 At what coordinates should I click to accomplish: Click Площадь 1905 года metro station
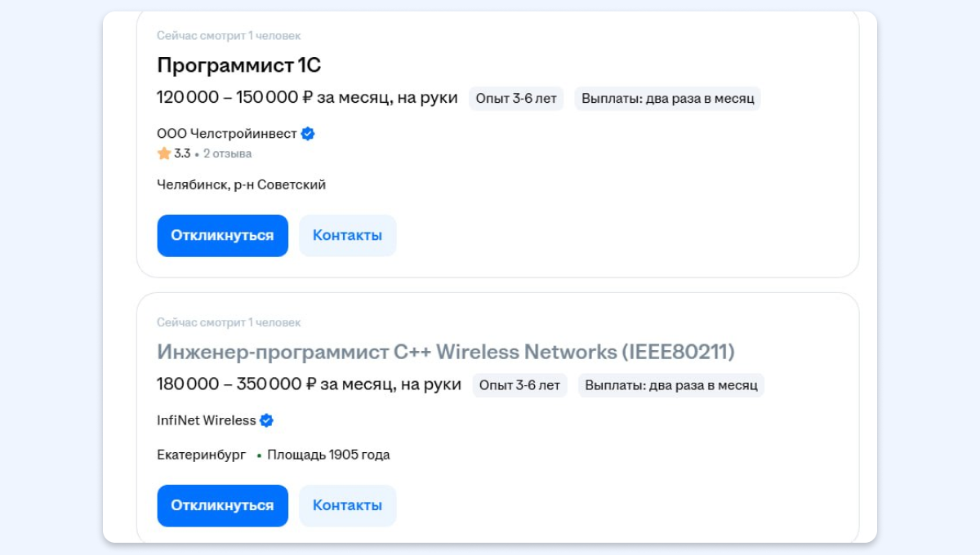click(328, 455)
